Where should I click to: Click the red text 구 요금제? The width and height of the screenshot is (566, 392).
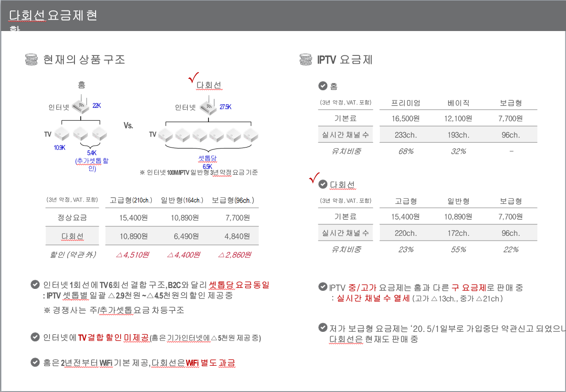[x=469, y=287]
